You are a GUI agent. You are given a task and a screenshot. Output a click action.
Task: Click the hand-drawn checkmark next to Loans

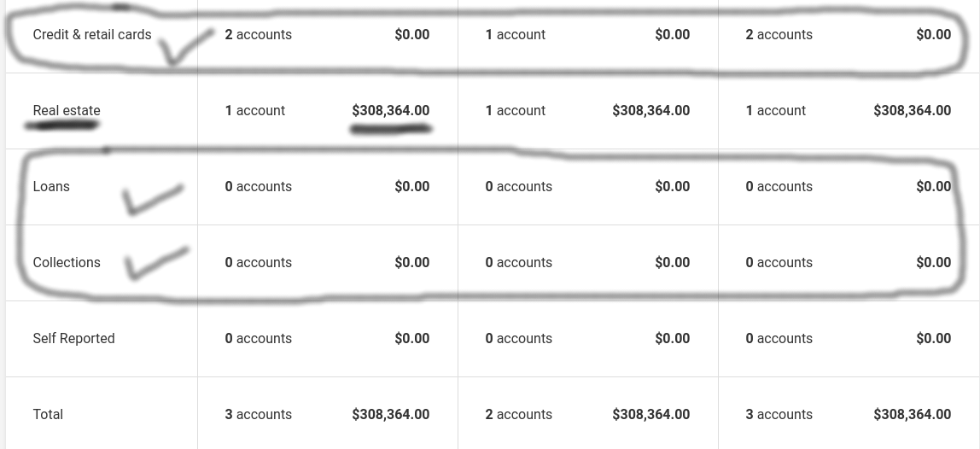click(x=153, y=200)
